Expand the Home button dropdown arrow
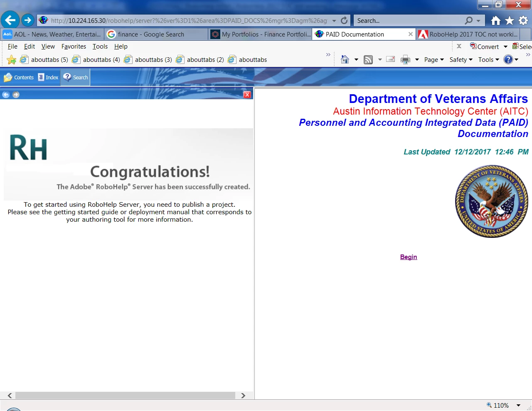 click(356, 60)
